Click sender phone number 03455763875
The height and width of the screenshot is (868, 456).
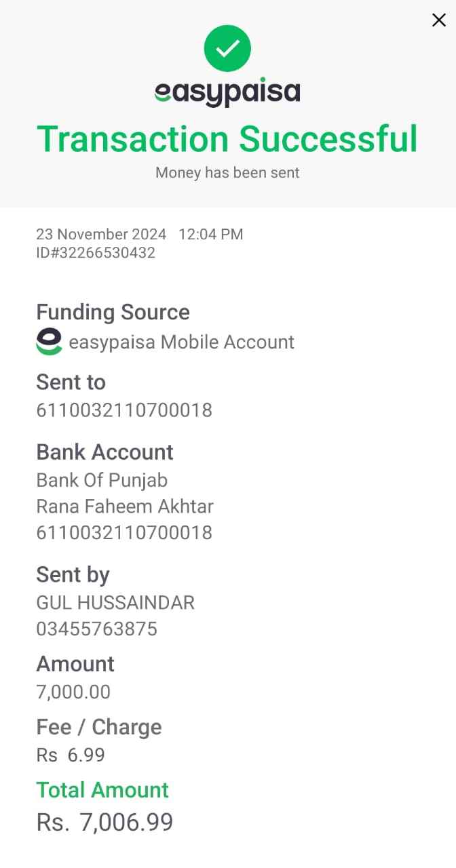coord(96,629)
